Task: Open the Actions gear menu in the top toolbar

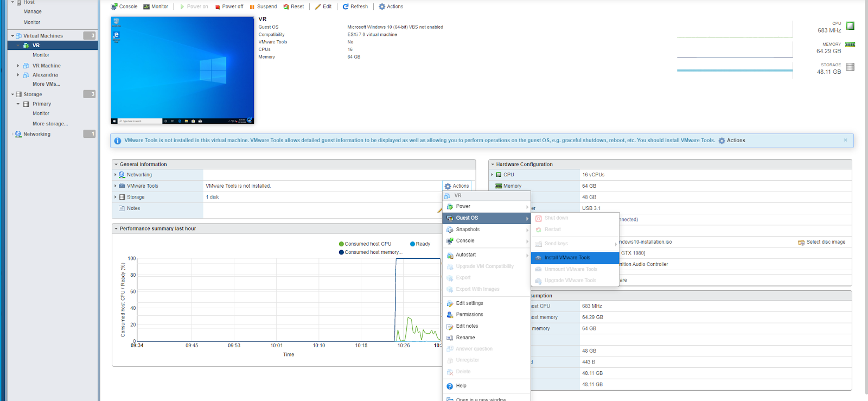Action: (x=391, y=7)
